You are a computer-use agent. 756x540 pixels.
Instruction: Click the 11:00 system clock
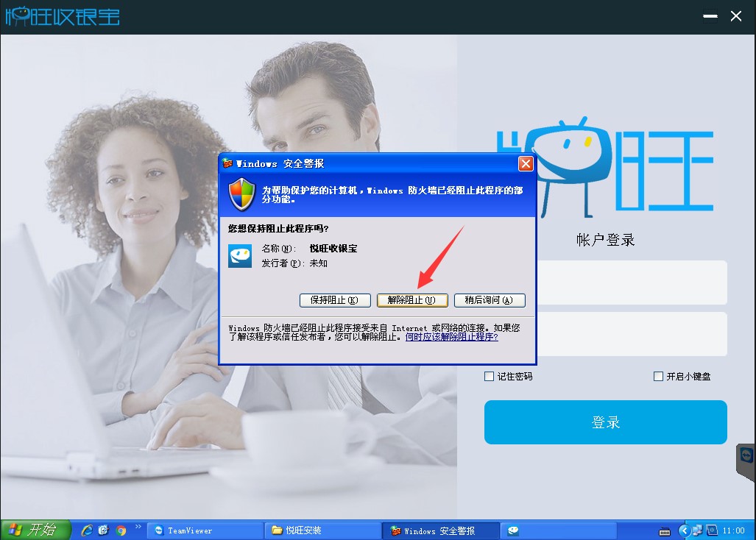click(x=733, y=531)
